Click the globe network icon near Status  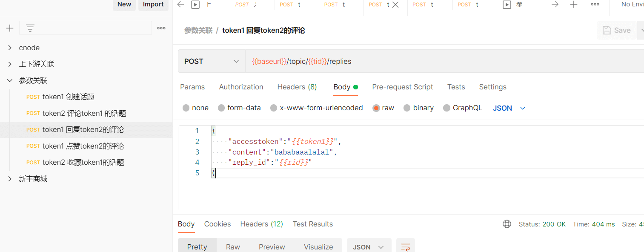507,224
